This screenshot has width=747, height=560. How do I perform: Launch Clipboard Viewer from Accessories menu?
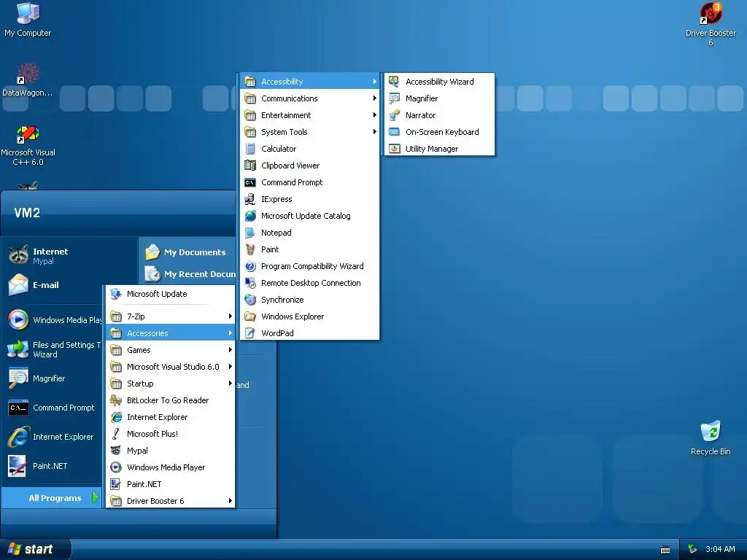[310, 166]
